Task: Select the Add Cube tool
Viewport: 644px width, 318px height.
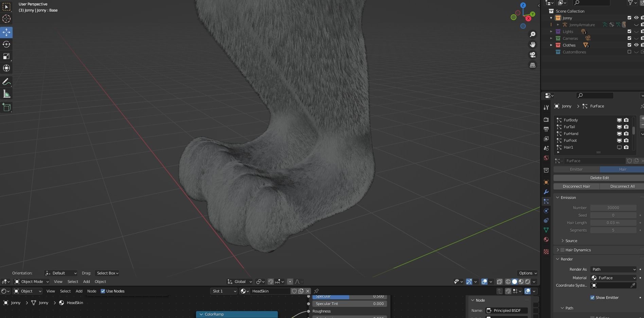Action: (6, 107)
